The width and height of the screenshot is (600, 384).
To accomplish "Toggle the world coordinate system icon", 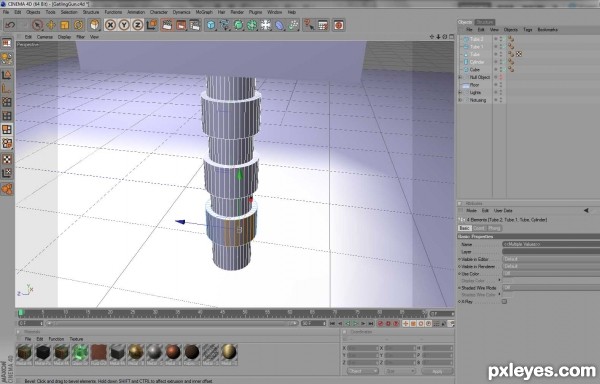I will coord(152,25).
